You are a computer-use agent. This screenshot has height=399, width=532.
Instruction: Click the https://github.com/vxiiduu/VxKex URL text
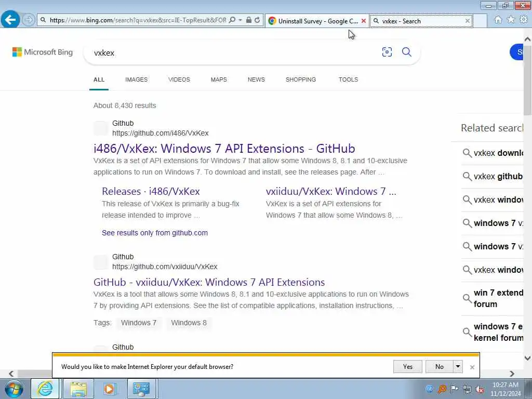click(165, 267)
